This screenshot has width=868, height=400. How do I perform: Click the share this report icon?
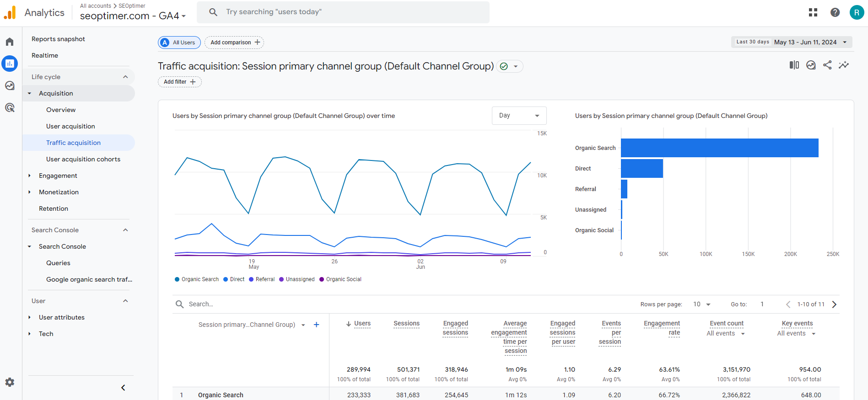coord(827,65)
